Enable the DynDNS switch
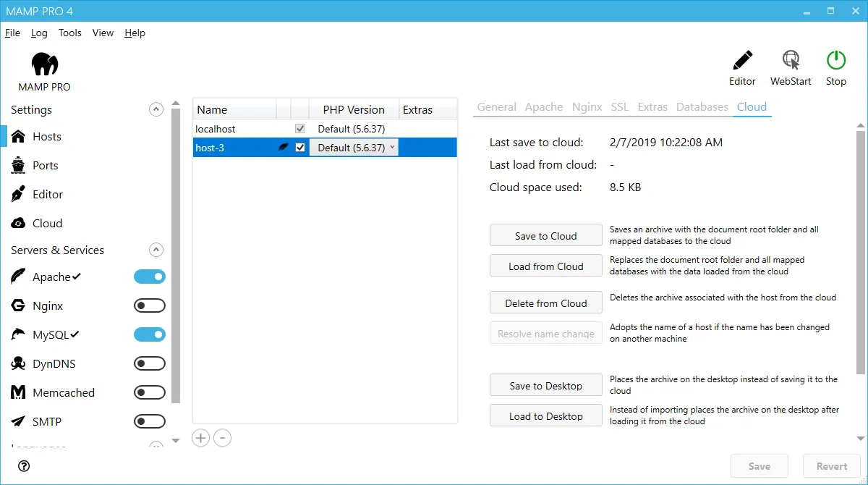Screen dimensions: 868x485 click(x=150, y=363)
